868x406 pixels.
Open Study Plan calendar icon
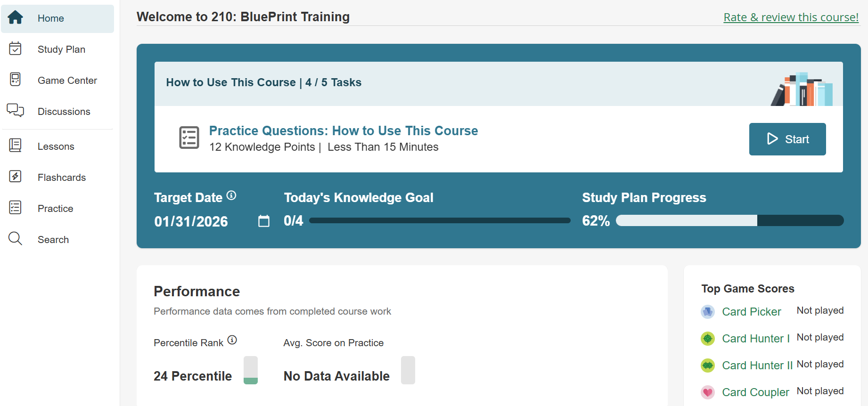[15, 49]
